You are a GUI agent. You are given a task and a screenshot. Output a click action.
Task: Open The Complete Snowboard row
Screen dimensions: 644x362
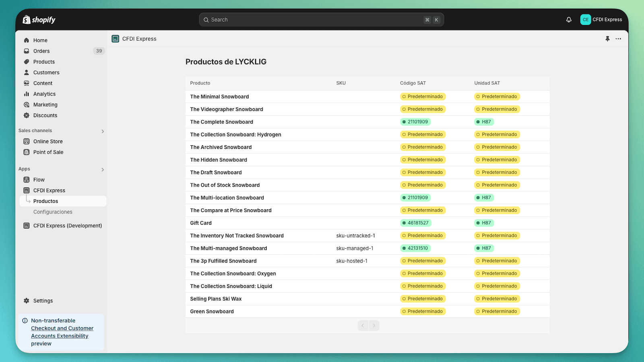point(222,122)
